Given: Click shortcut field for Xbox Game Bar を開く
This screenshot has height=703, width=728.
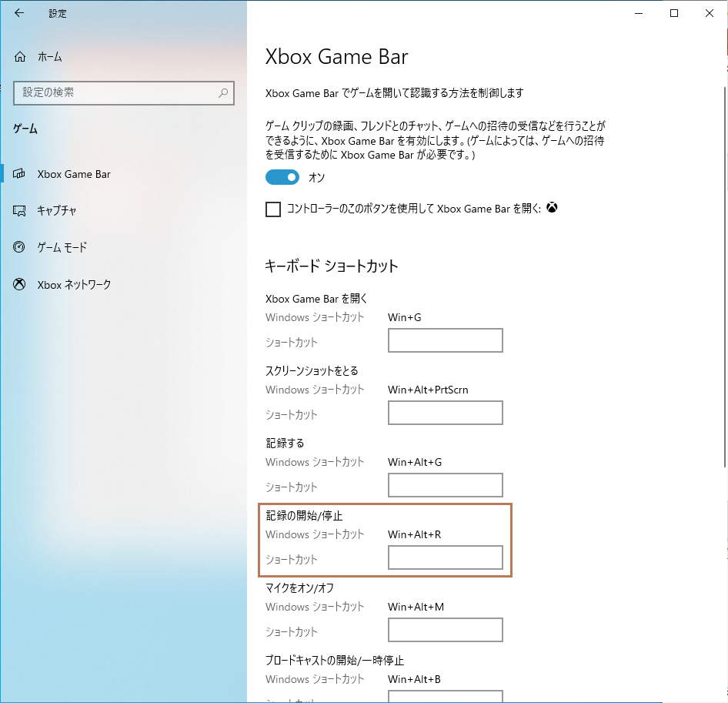Looking at the screenshot, I should tap(446, 340).
